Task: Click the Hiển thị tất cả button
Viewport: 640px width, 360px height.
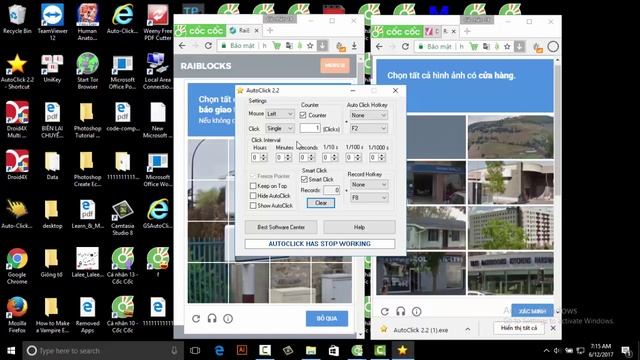Action: [x=519, y=328]
